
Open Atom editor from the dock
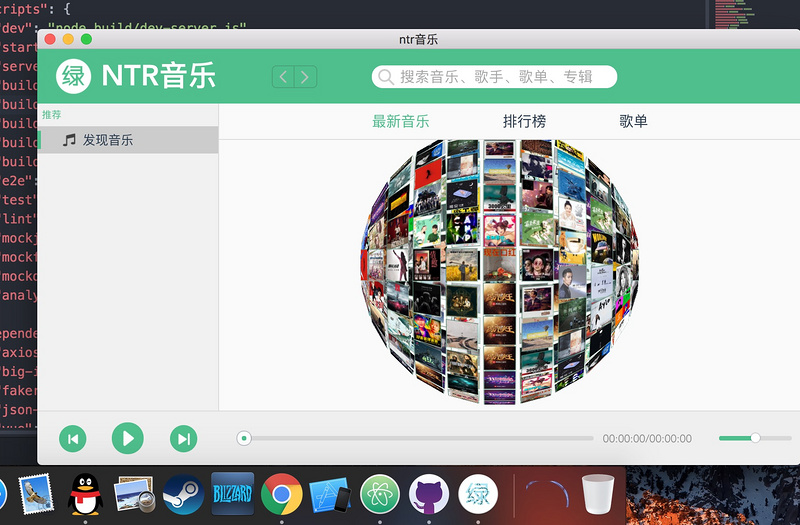(380, 494)
